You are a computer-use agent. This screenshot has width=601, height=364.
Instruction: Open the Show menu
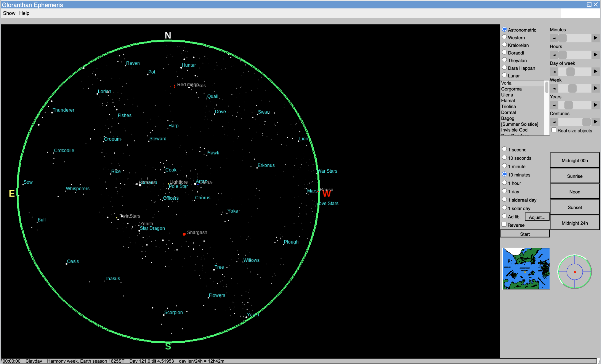coord(9,13)
